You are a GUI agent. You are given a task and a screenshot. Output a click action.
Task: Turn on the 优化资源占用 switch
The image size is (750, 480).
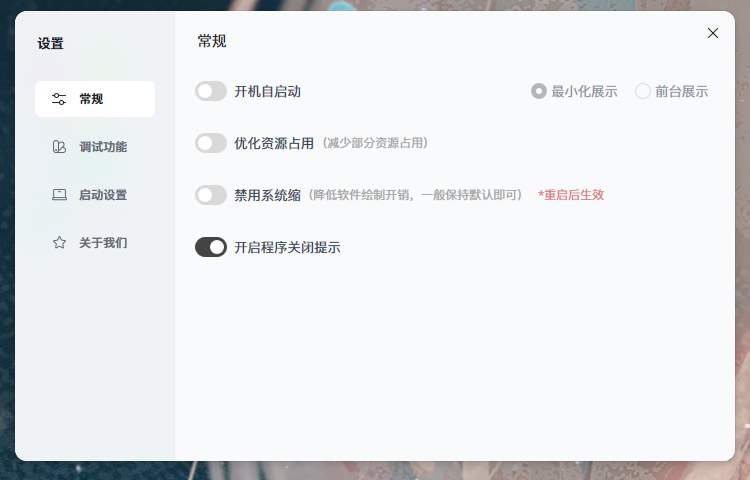[x=211, y=143]
